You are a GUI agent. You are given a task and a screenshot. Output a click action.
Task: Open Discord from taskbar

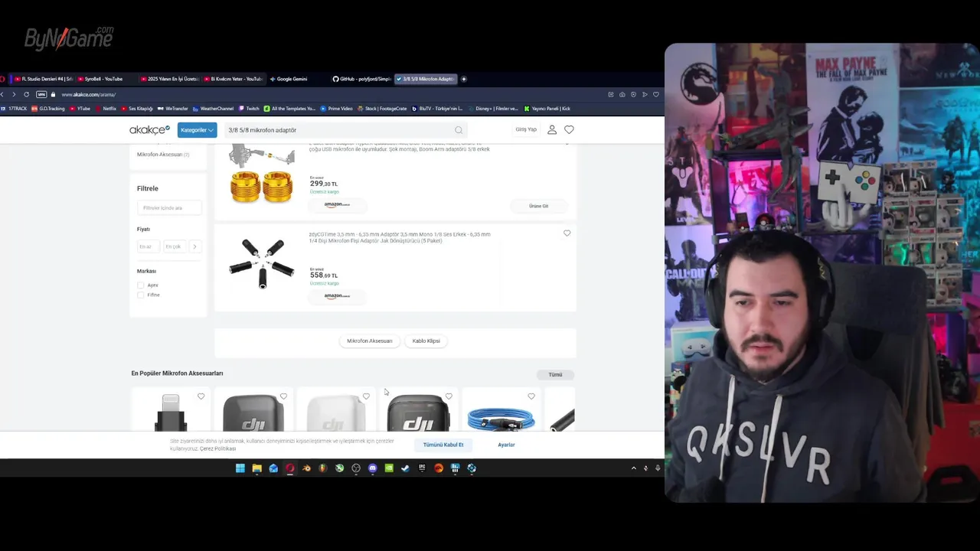click(x=373, y=468)
